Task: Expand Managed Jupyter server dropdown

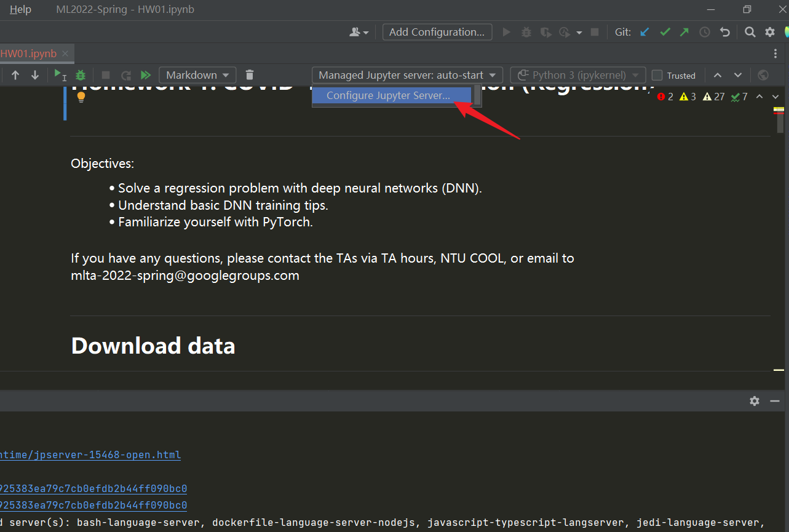Action: click(407, 75)
